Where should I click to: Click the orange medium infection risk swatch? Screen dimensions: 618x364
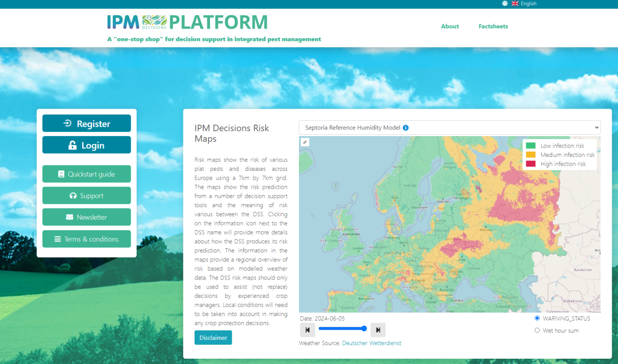pyautogui.click(x=531, y=154)
